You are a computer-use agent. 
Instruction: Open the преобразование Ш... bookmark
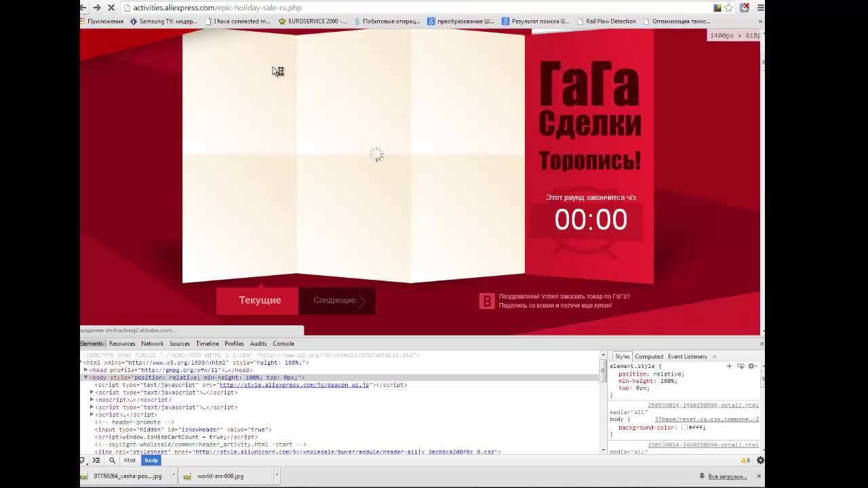pyautogui.click(x=460, y=21)
